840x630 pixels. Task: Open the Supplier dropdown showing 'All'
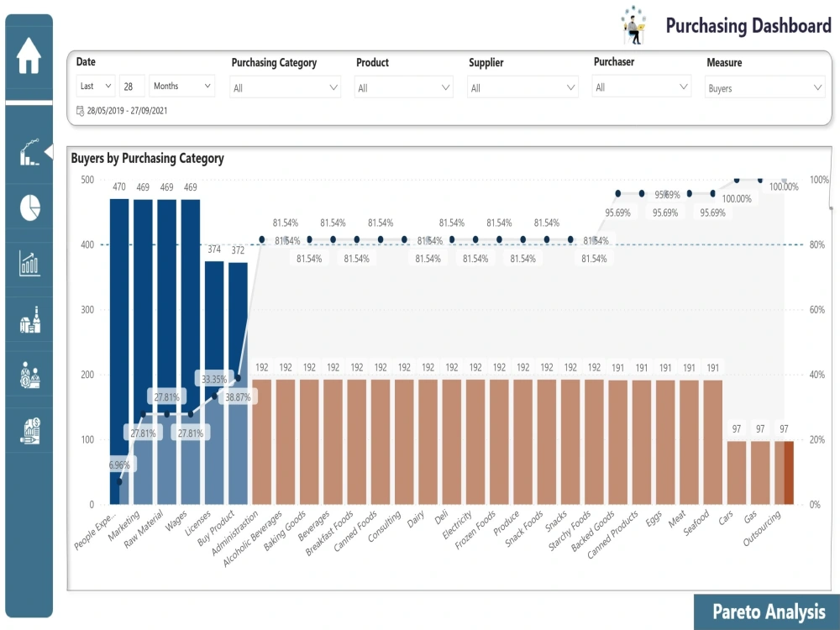pos(522,87)
